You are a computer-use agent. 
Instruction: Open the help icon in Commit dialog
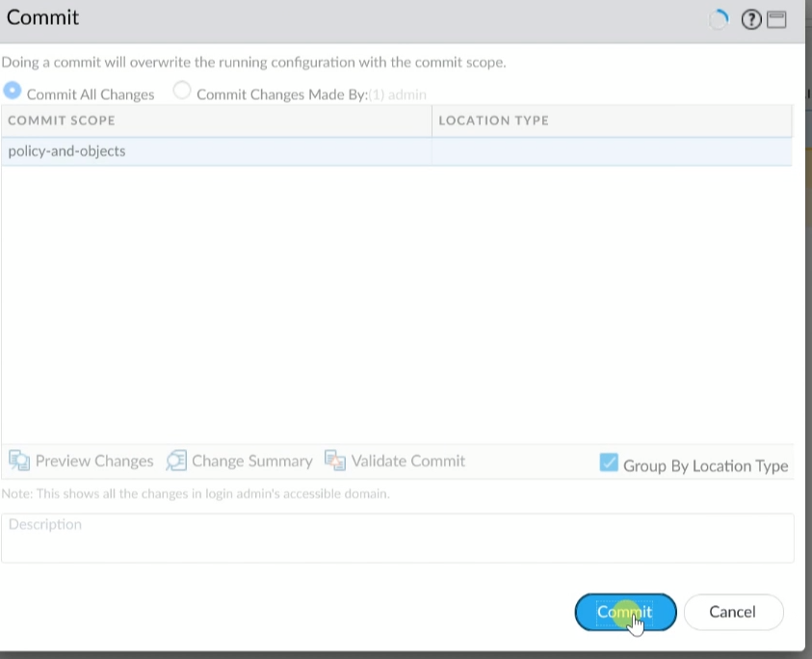[751, 19]
